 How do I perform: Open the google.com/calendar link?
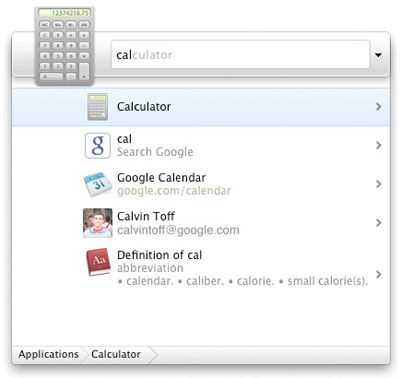[x=174, y=191]
